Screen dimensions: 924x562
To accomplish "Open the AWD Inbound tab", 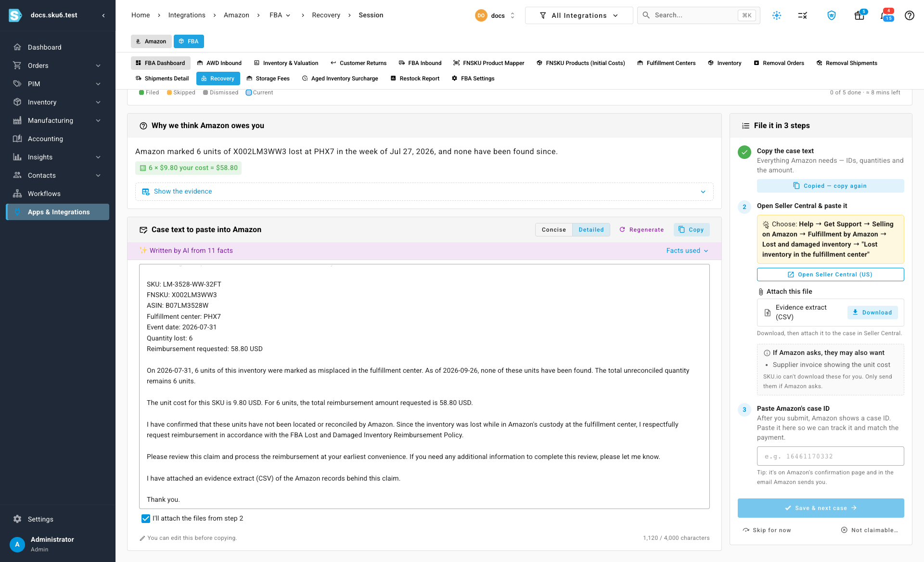I will (x=219, y=63).
